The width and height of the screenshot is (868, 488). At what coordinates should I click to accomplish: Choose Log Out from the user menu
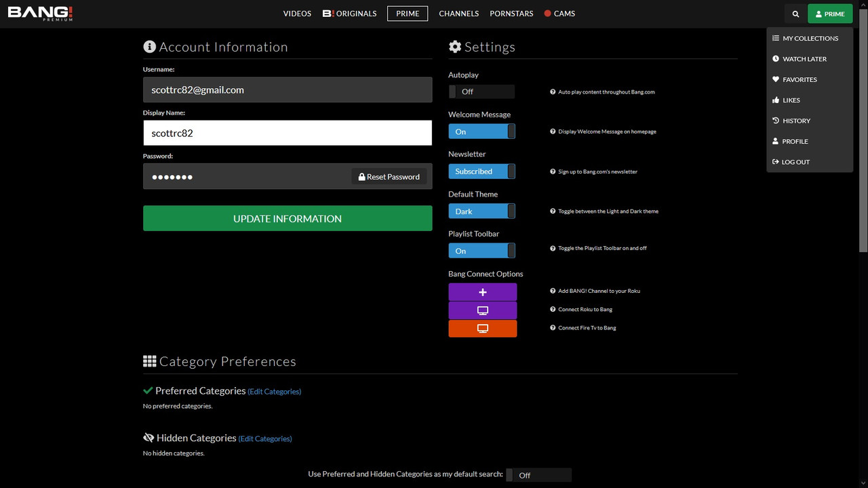click(795, 162)
